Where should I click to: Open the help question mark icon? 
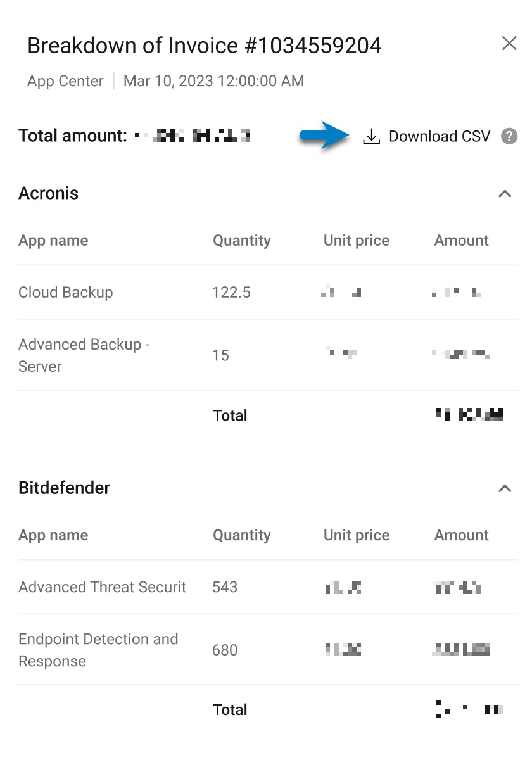pos(509,136)
